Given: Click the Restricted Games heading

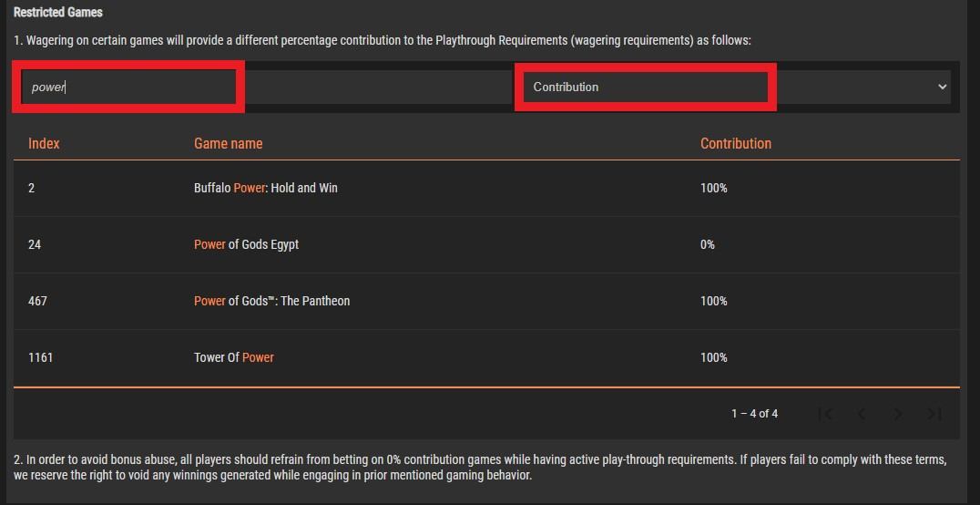Looking at the screenshot, I should coord(57,13).
